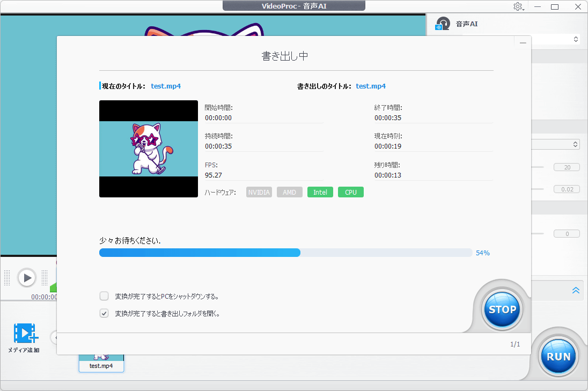The height and width of the screenshot is (391, 588).
Task: Click the Audio AI headphone icon
Action: tap(443, 24)
